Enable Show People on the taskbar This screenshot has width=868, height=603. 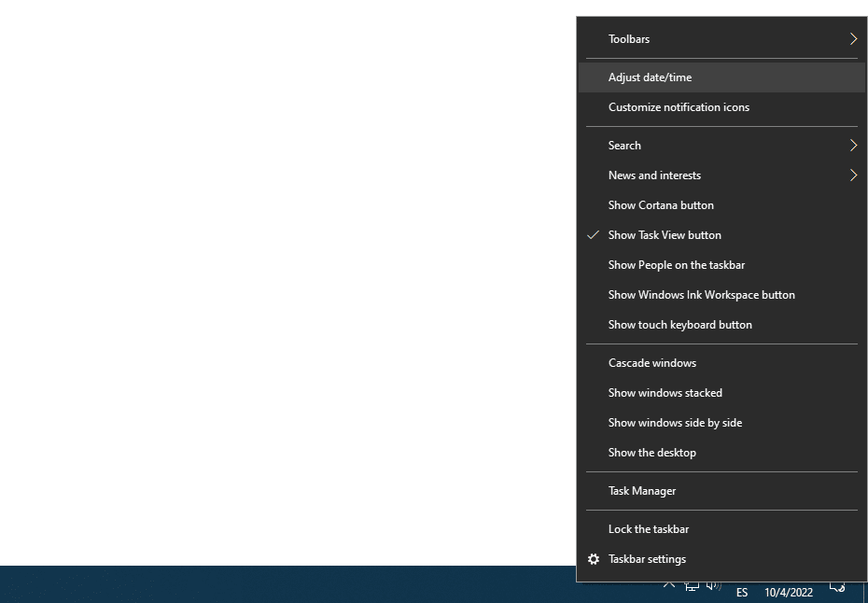(676, 264)
